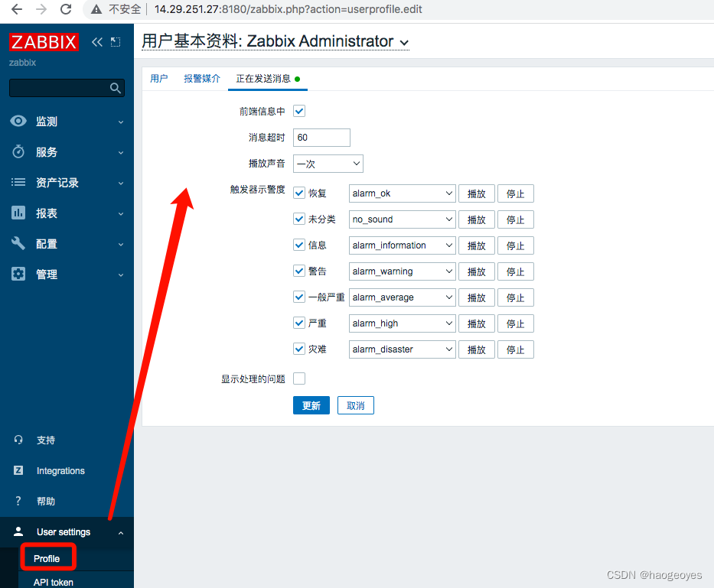Uncheck the 严重 severity checkbox
Viewport: 714px width, 588px height.
299,323
